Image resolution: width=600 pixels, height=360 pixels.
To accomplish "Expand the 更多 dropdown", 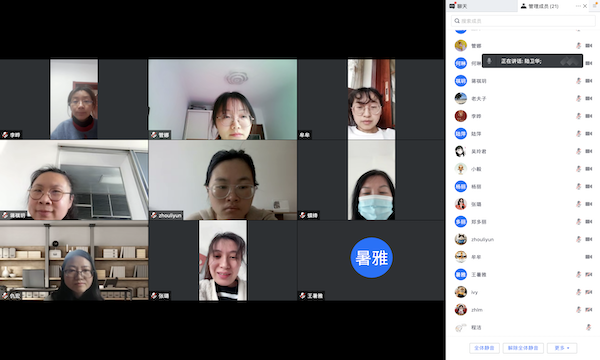I will [x=562, y=348].
